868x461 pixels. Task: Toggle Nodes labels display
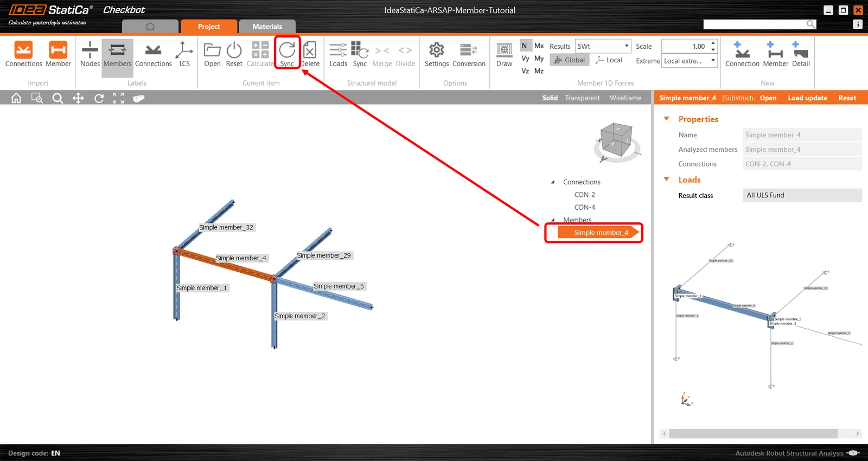click(x=90, y=54)
